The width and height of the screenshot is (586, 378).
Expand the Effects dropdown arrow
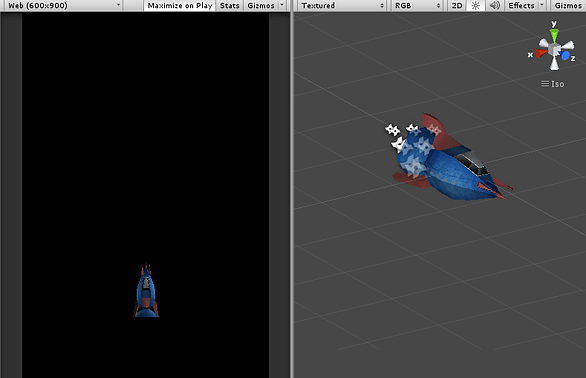tap(542, 5)
